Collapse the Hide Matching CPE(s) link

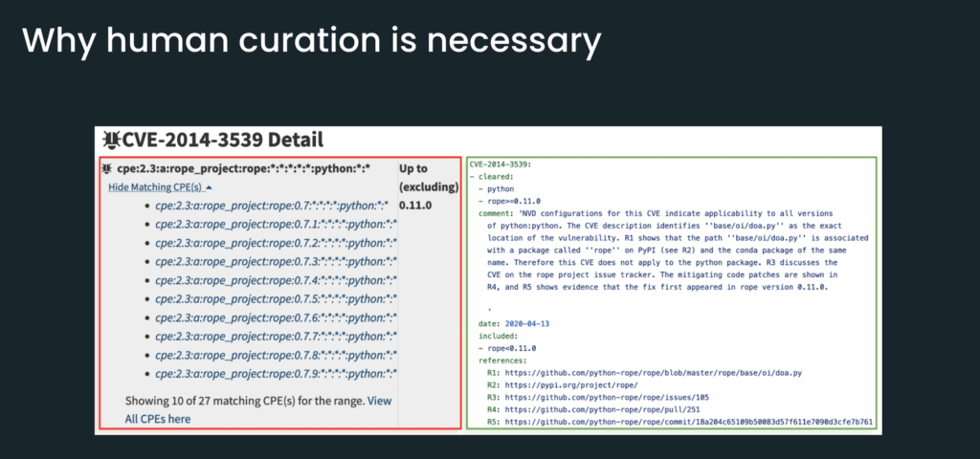pos(161,186)
